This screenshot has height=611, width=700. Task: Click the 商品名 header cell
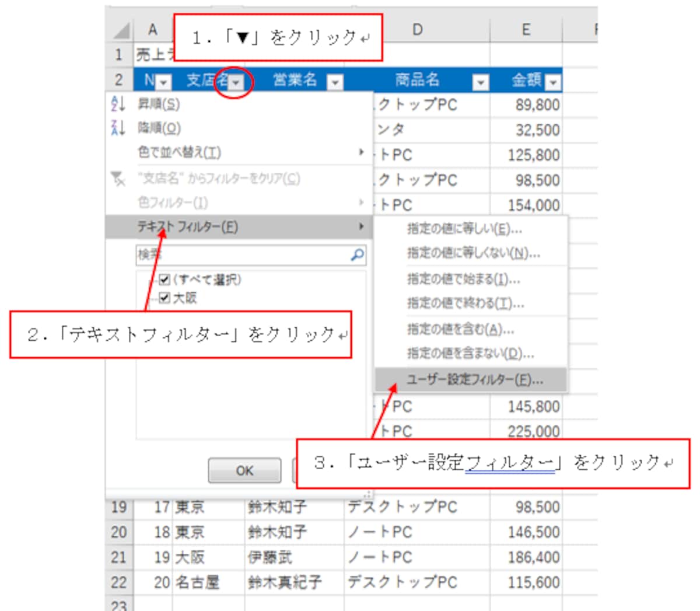click(x=417, y=80)
